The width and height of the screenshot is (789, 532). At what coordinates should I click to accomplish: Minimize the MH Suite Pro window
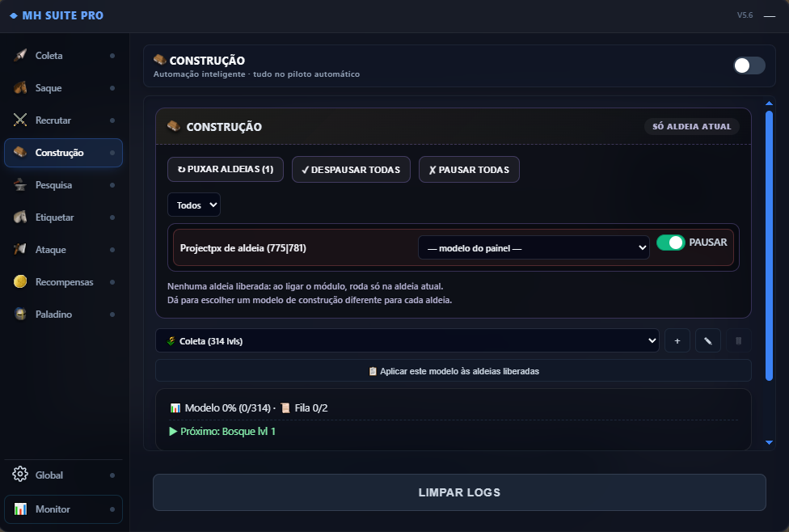pyautogui.click(x=770, y=16)
